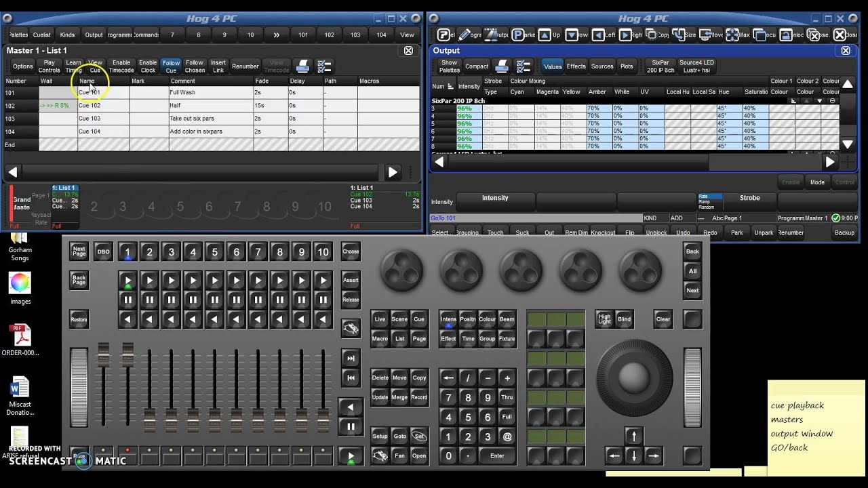Viewport: 868px width, 488px height.
Task: Click the Pig key icon beside Fan
Action: (x=380, y=455)
